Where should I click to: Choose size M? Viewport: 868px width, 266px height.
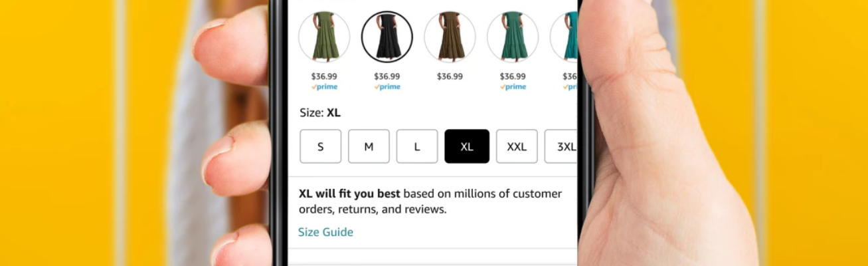point(369,146)
